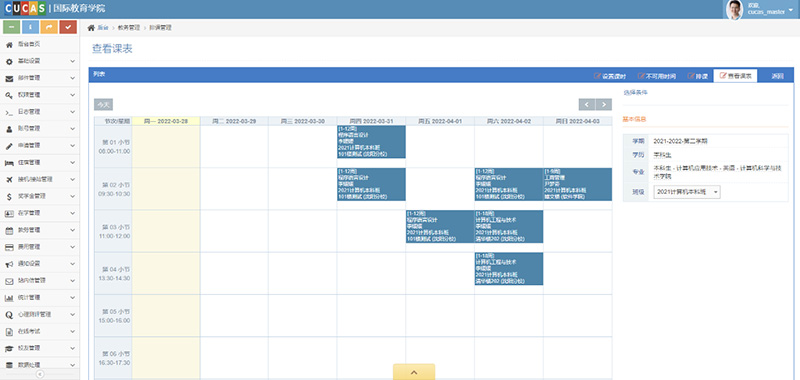Go to next week with right arrow
This screenshot has width=800, height=380.
tap(604, 105)
